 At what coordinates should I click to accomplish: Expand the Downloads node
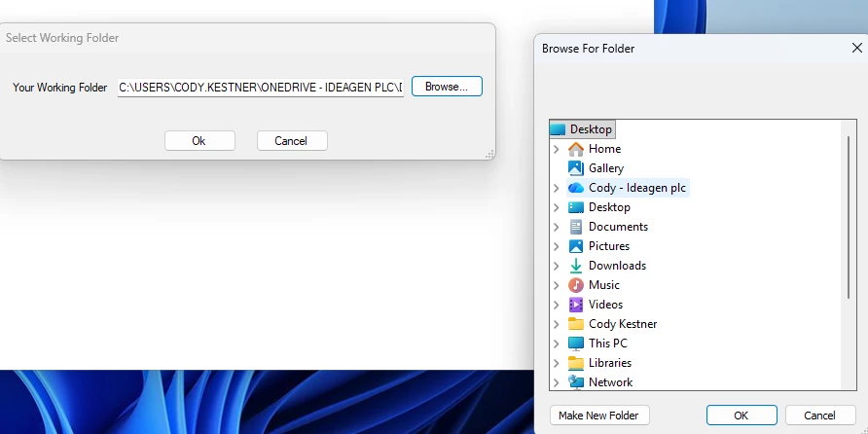[x=557, y=266]
